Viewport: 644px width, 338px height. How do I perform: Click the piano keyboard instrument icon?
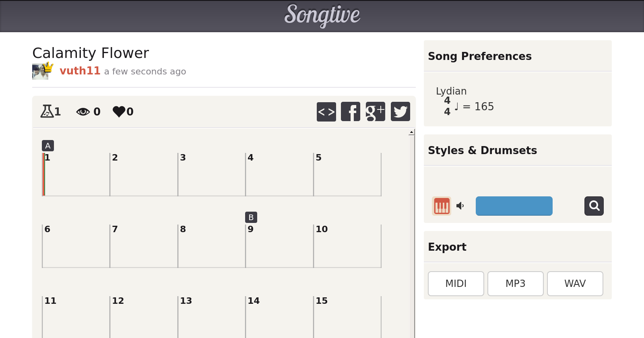click(x=442, y=206)
